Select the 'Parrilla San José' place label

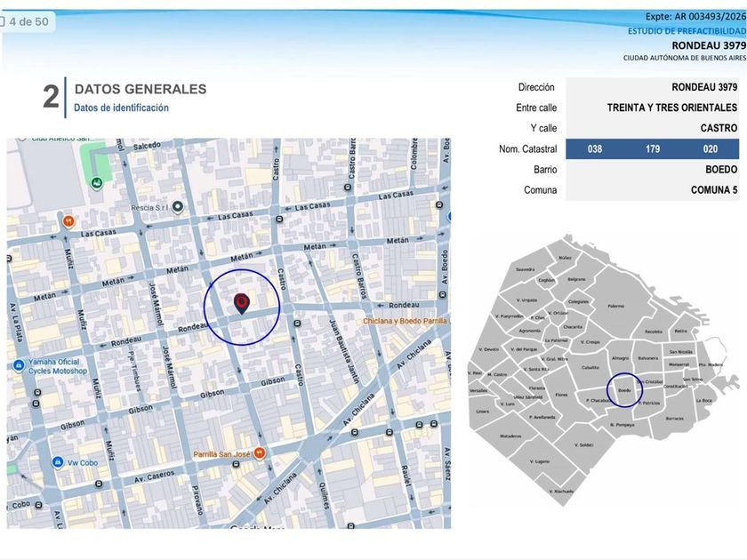coord(222,454)
